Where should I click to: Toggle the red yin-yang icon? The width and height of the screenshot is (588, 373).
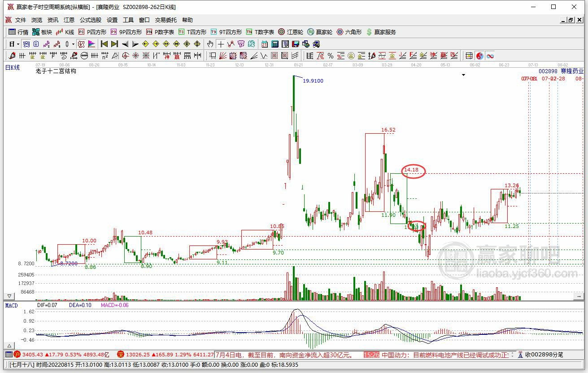pyautogui.click(x=480, y=56)
